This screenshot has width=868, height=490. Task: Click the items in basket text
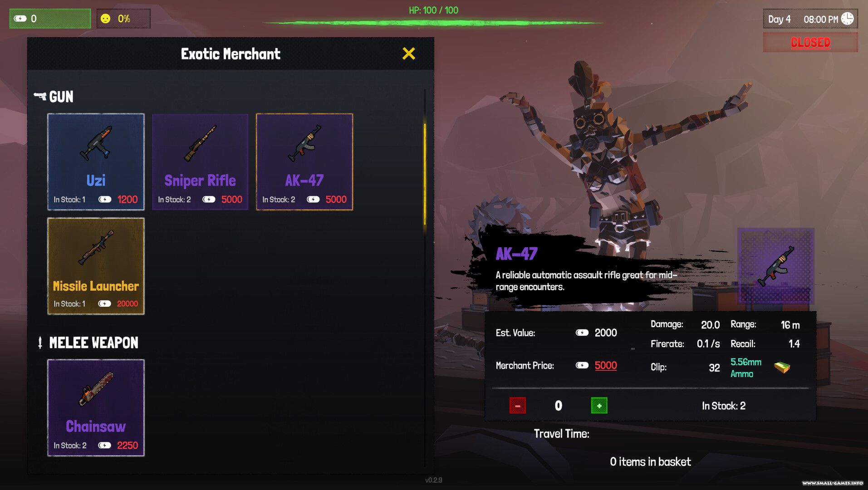coord(650,462)
